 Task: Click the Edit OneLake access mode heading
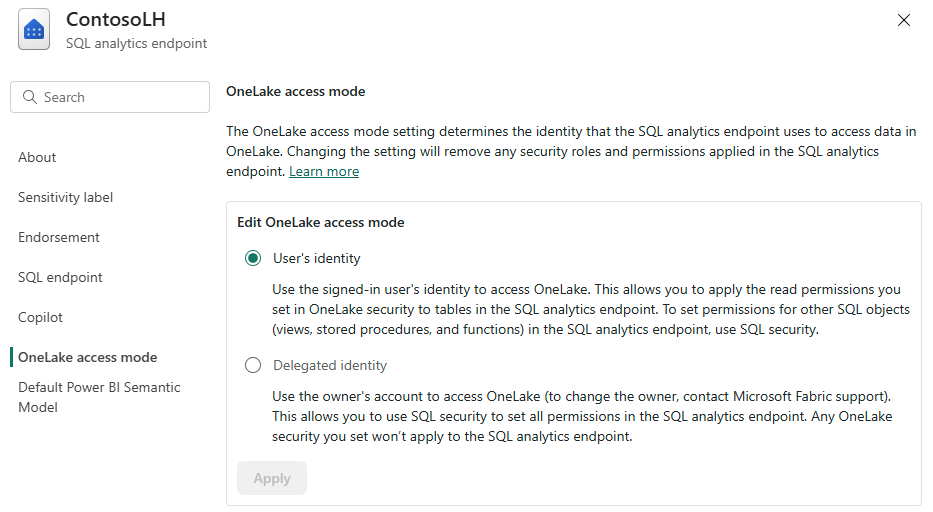[x=320, y=222]
